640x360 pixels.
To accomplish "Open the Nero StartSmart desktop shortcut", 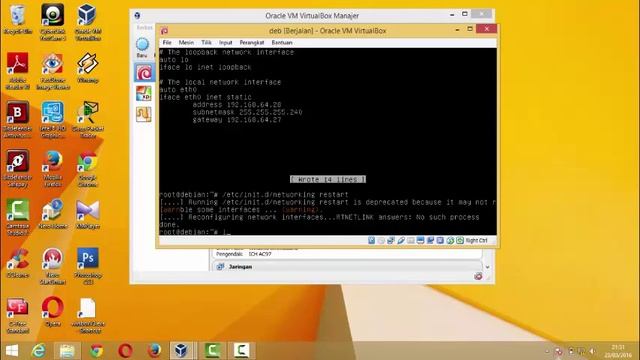I will click(53, 266).
